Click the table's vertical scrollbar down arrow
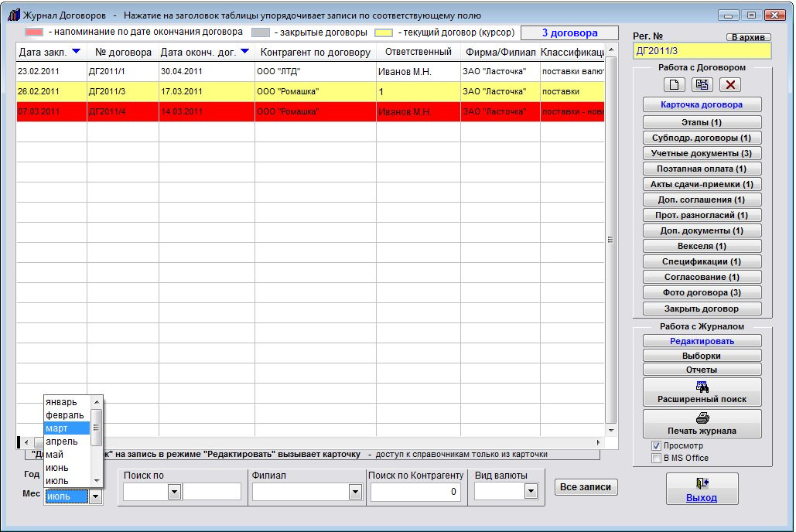The image size is (796, 532). pyautogui.click(x=611, y=429)
